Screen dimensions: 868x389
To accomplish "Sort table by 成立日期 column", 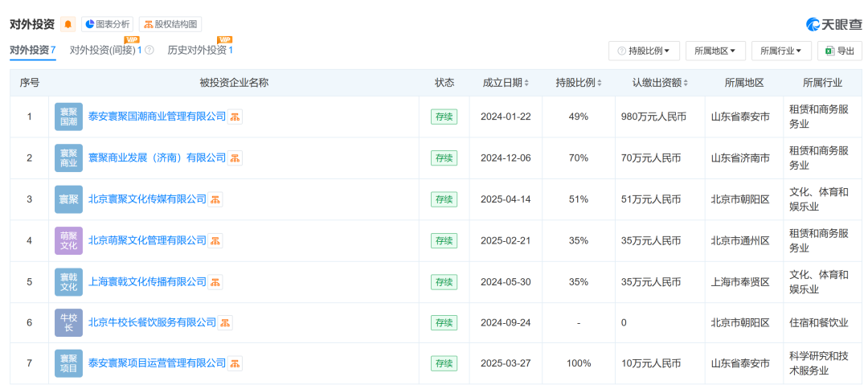I will (x=506, y=83).
